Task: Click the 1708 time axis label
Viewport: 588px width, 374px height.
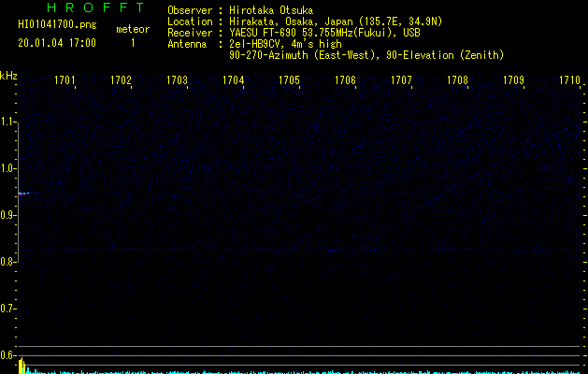Action: tap(457, 80)
